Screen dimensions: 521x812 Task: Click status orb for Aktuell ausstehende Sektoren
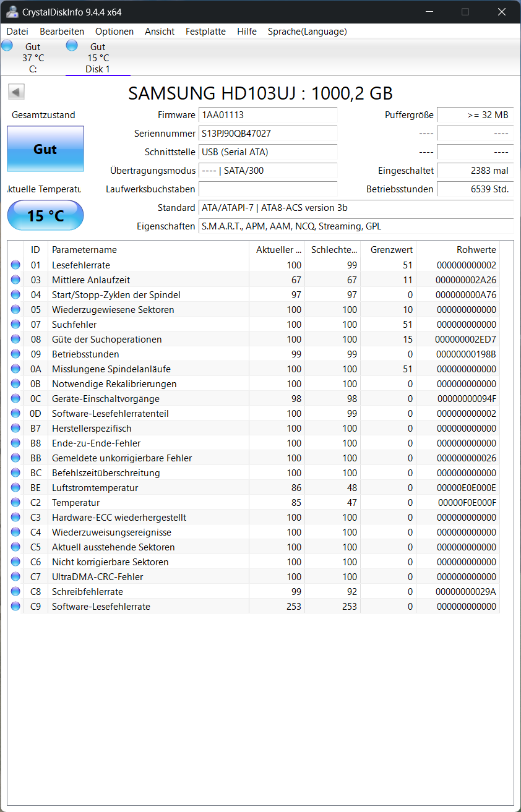[x=15, y=547]
